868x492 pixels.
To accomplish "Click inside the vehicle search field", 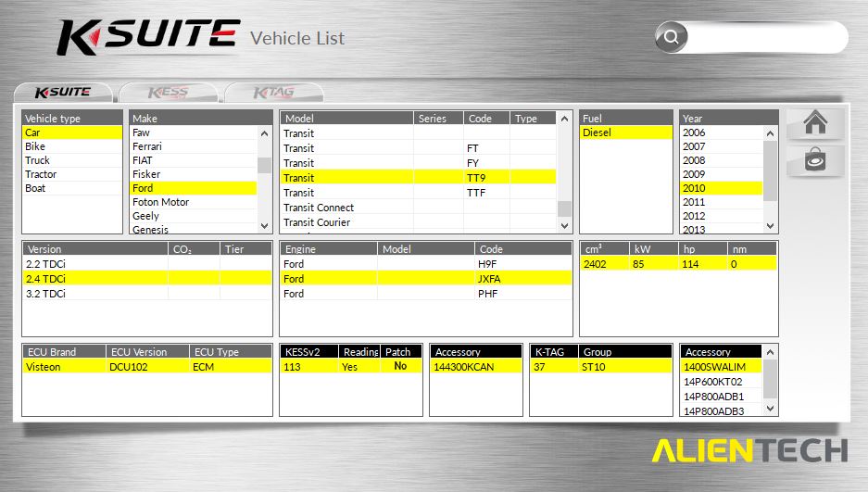I will pos(767,38).
